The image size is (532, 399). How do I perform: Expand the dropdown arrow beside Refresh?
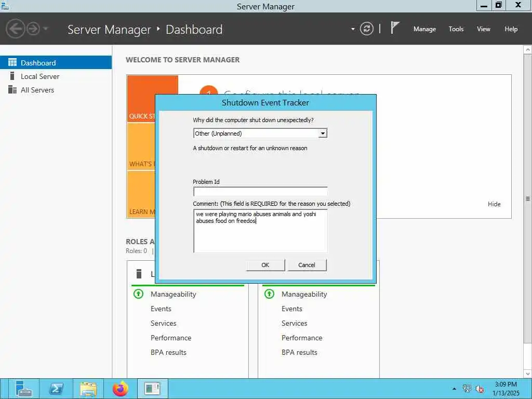click(x=353, y=29)
